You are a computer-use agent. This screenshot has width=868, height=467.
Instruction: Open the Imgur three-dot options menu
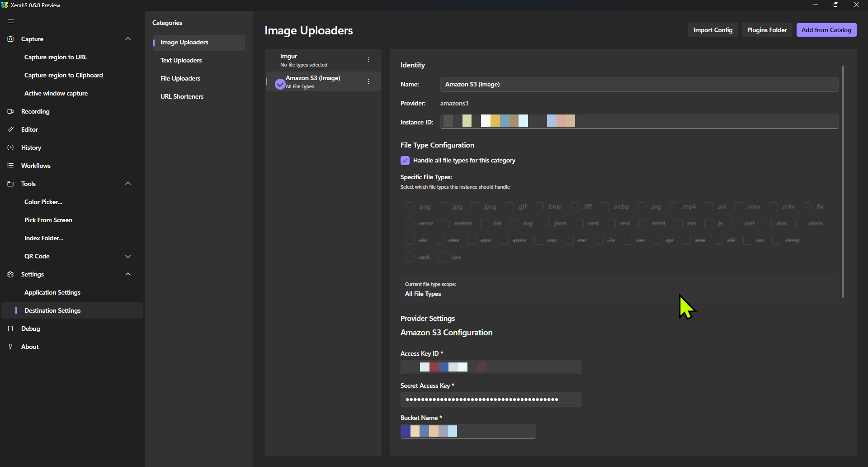click(368, 60)
